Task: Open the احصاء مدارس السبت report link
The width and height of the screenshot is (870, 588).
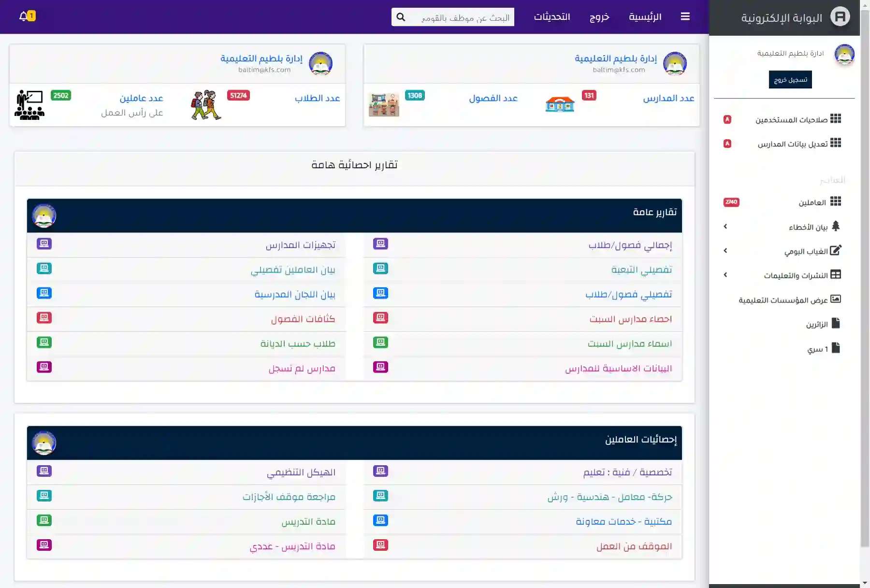Action: tap(631, 319)
